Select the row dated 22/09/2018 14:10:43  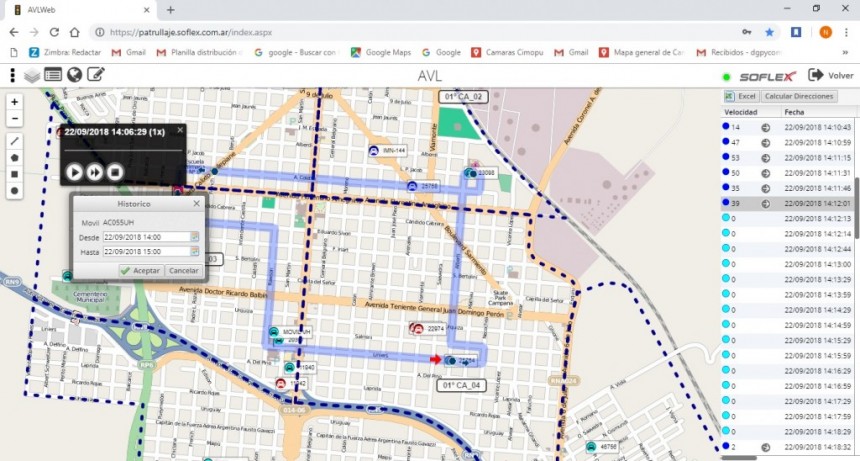click(x=787, y=127)
